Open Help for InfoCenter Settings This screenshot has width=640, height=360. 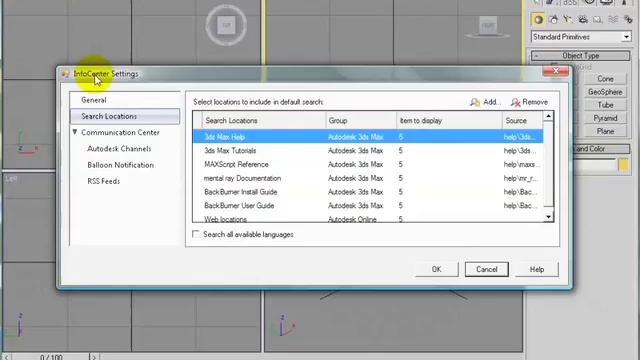537,269
